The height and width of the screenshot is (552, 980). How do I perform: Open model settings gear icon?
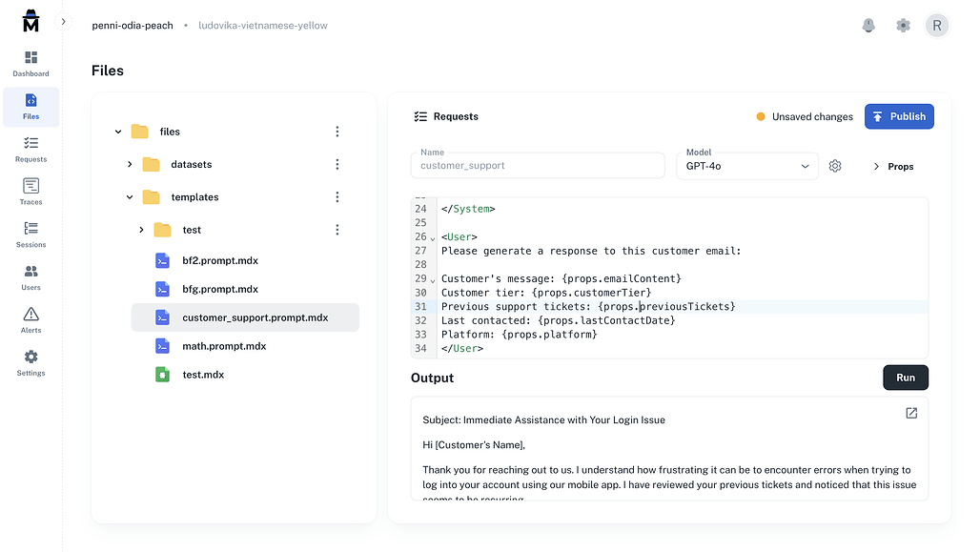[835, 166]
